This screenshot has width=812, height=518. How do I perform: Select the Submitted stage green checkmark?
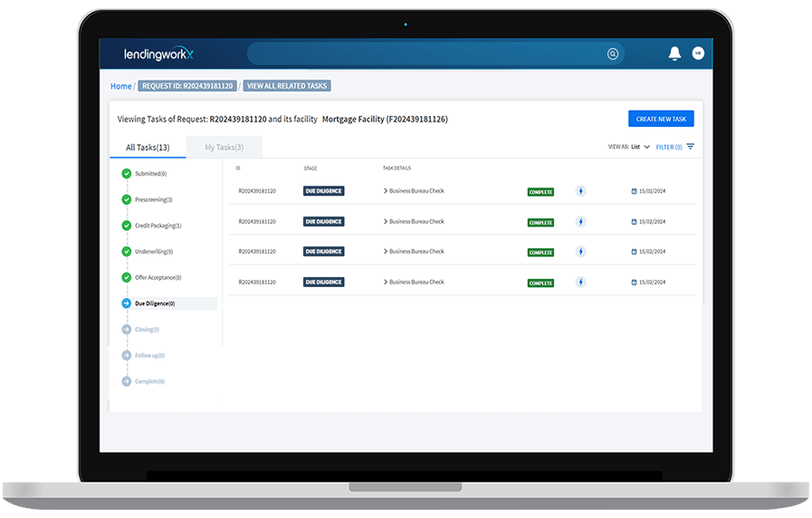126,173
